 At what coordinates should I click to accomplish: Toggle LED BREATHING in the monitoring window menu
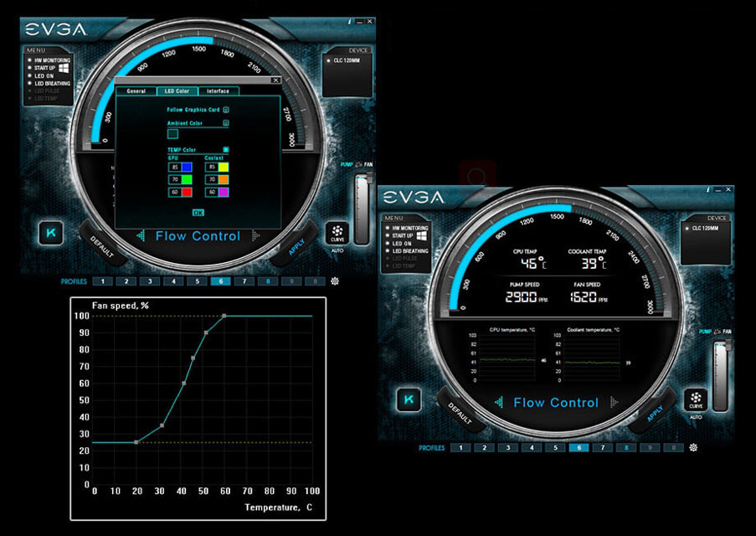(x=386, y=251)
